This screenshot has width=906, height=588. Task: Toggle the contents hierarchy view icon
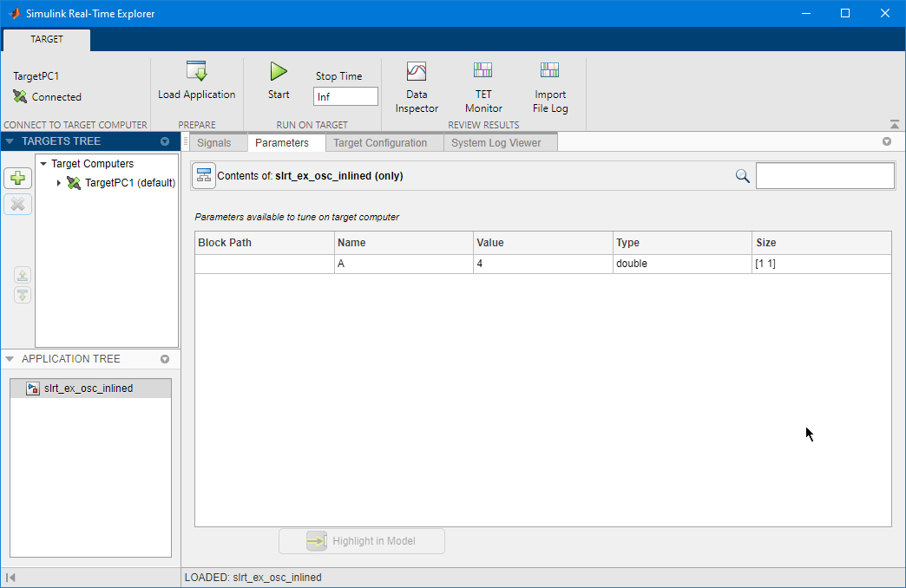tap(203, 175)
